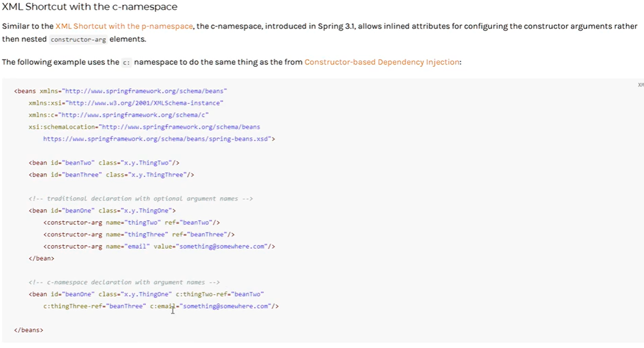Click the line '<beans xmlns="http://www.springframework.org/schema/beans"'

click(x=121, y=91)
